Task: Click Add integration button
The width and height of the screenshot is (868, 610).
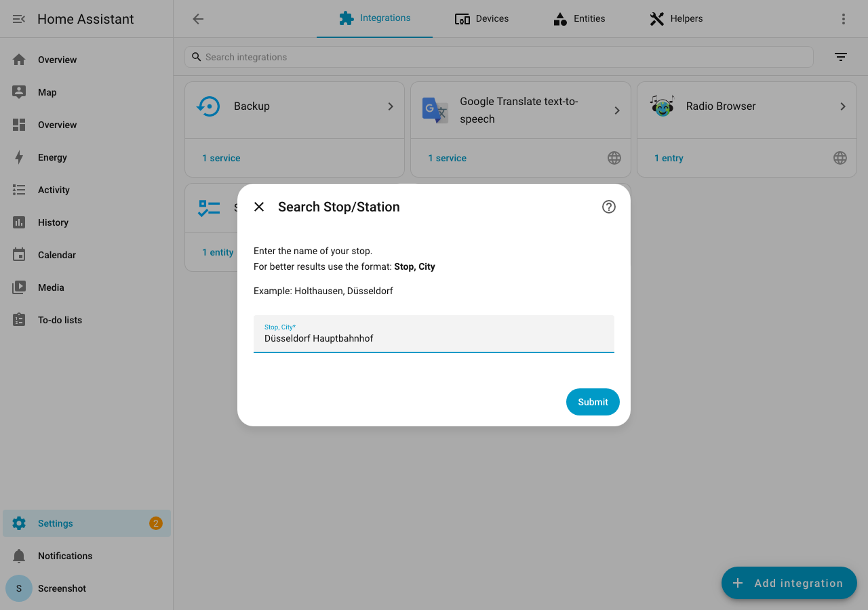Action: point(789,583)
